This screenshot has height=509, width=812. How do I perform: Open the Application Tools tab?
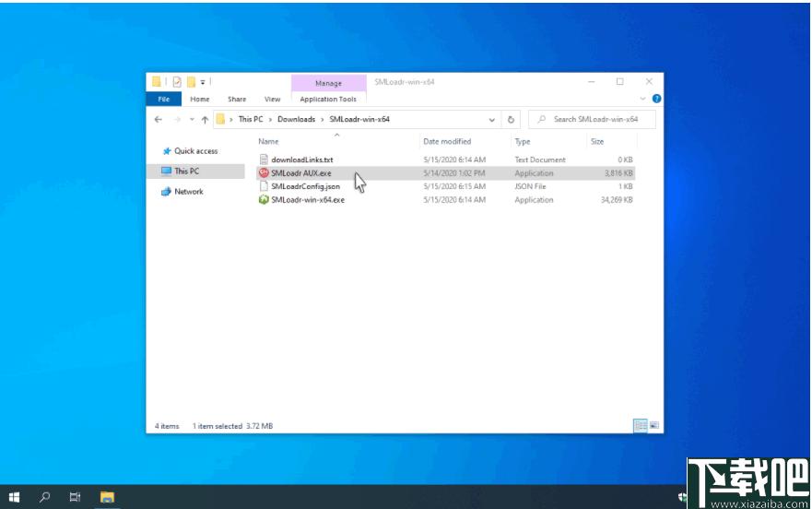pyautogui.click(x=328, y=99)
